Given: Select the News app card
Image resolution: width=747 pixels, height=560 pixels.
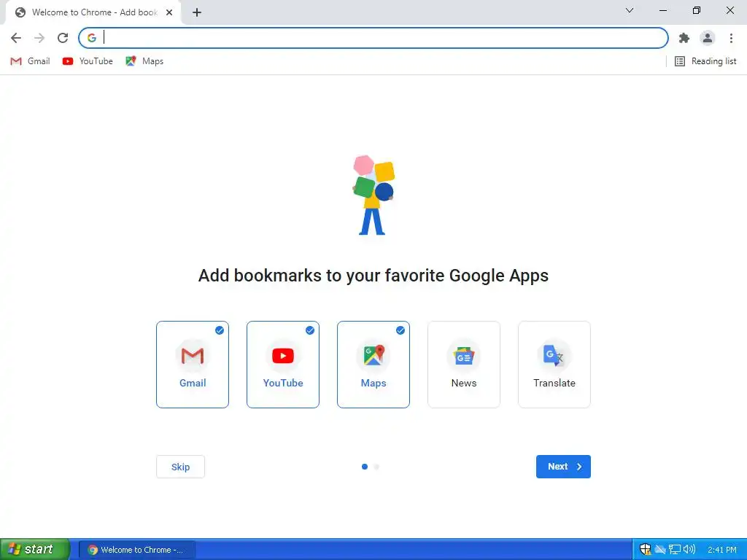Looking at the screenshot, I should pos(464,365).
